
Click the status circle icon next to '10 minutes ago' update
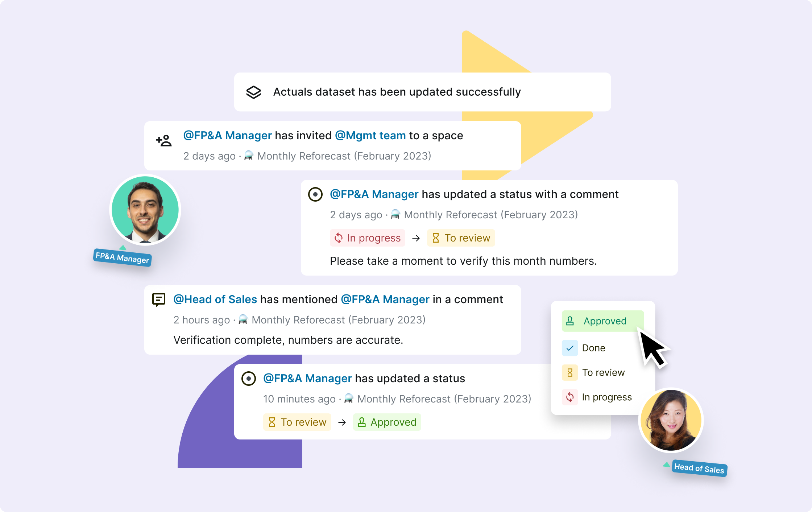tap(249, 379)
